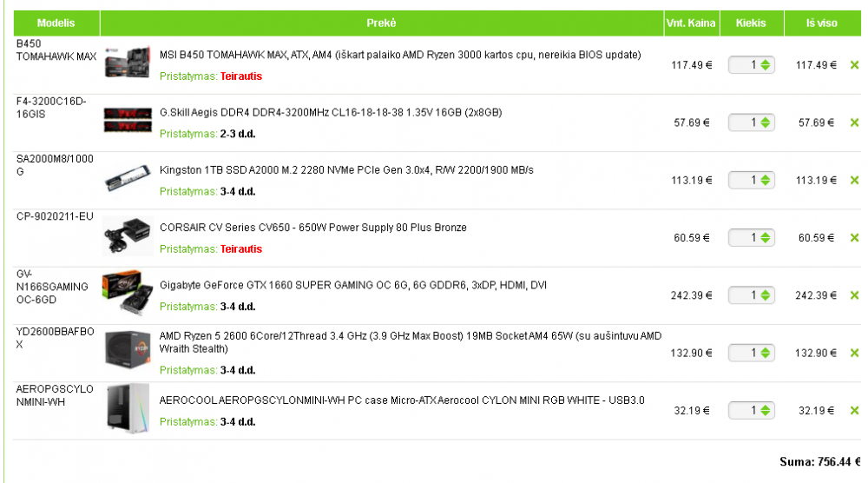Image resolution: width=868 pixels, height=483 pixels.
Task: Open MSI B450 TOMAHAWK MAX product thumbnail
Action: (x=128, y=63)
